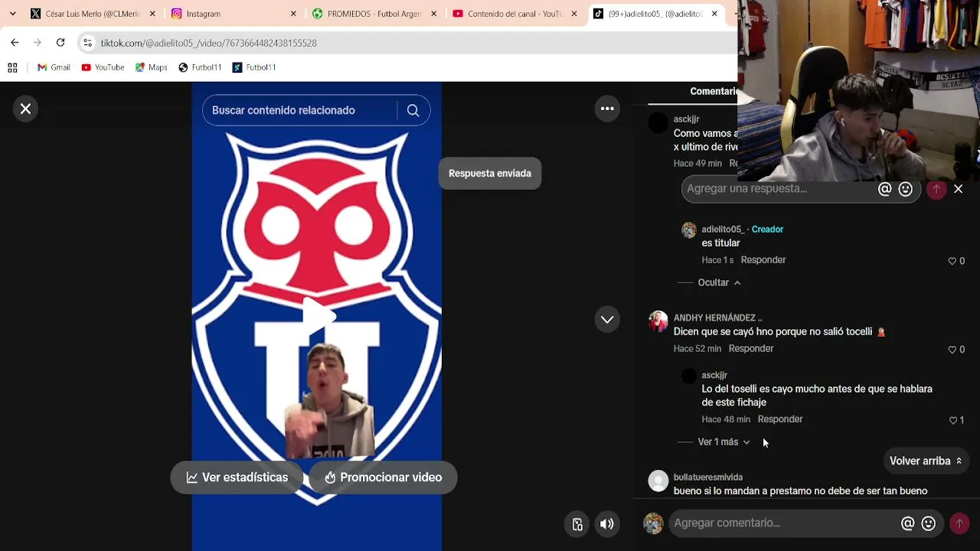This screenshot has height=551, width=980.
Task: Click adielito05_ avatar beside "es titular"
Action: [x=689, y=230]
